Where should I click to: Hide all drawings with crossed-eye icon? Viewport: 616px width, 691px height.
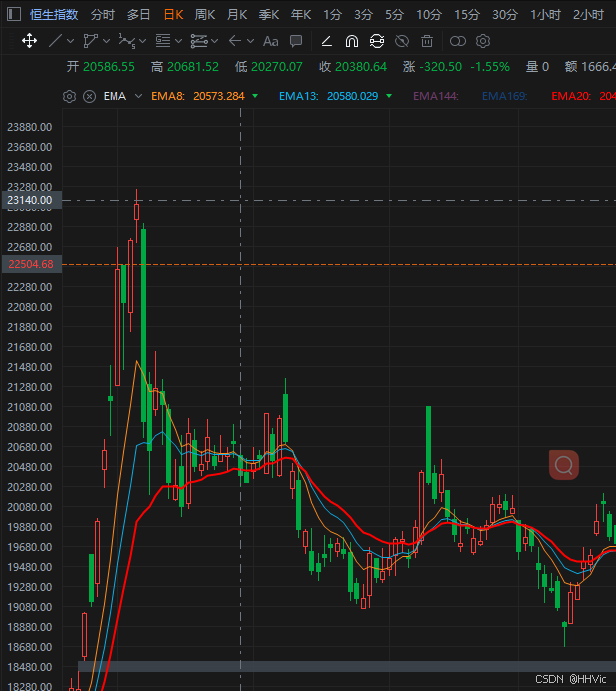(402, 41)
